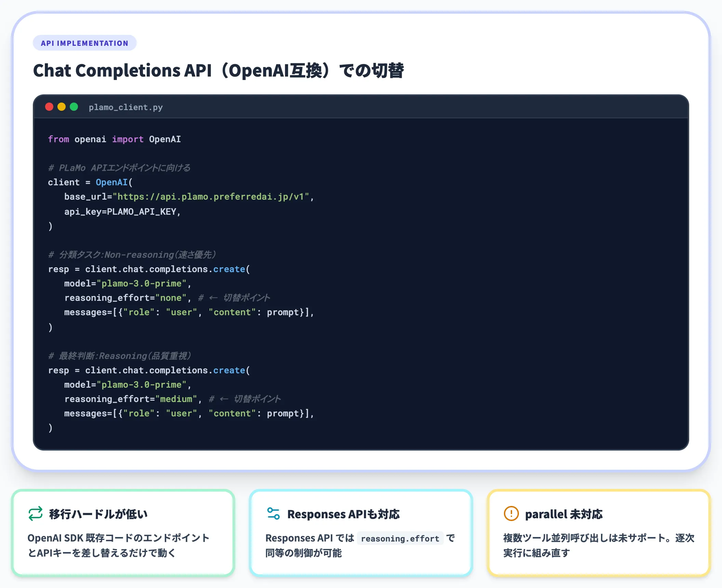Click the blue sliders icon beside Responses API
The height and width of the screenshot is (588, 722).
273,513
